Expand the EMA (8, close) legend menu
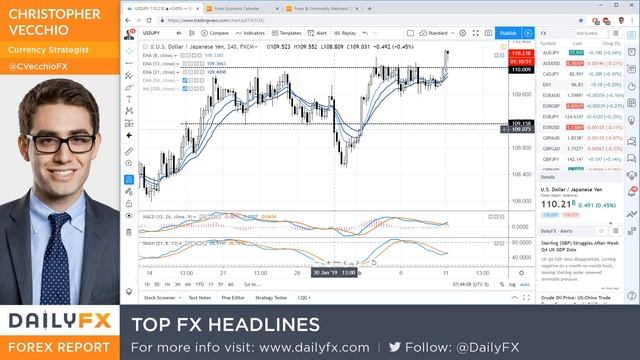 tap(176, 55)
